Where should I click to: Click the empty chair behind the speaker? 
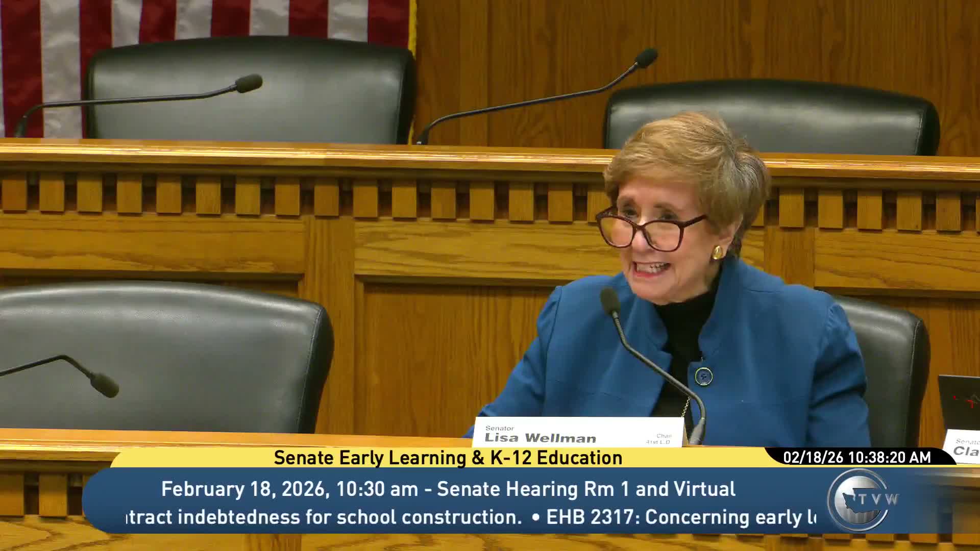point(772,118)
